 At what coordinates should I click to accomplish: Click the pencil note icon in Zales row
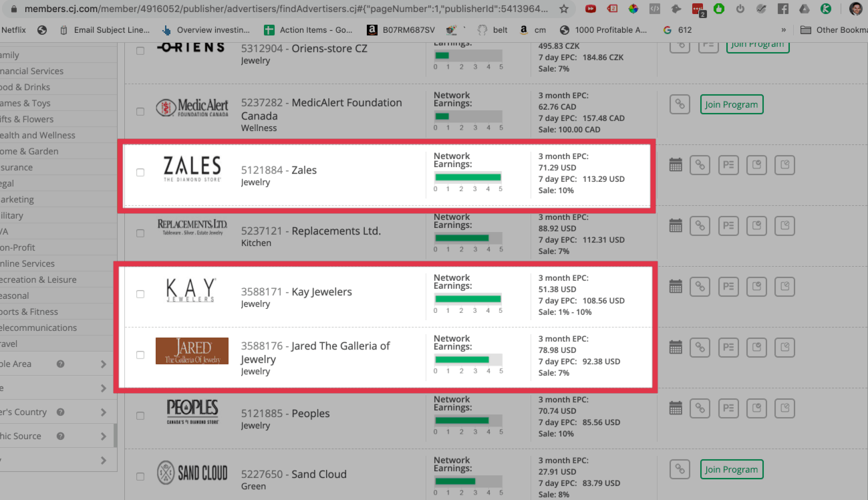pyautogui.click(x=785, y=165)
